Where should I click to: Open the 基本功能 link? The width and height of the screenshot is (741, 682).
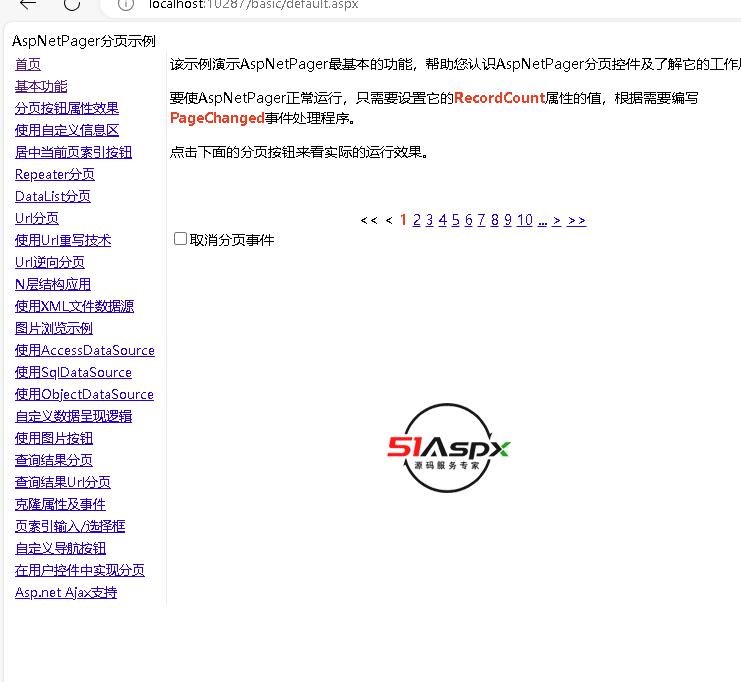coord(41,86)
